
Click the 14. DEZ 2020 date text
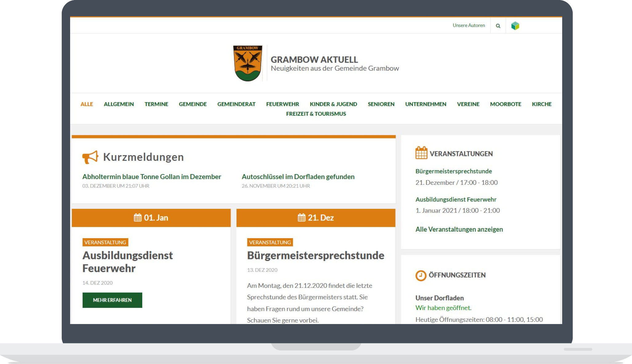click(97, 283)
